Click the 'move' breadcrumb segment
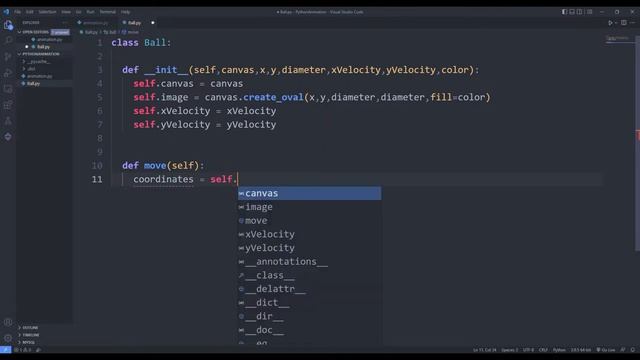The width and height of the screenshot is (640, 360). [x=131, y=32]
